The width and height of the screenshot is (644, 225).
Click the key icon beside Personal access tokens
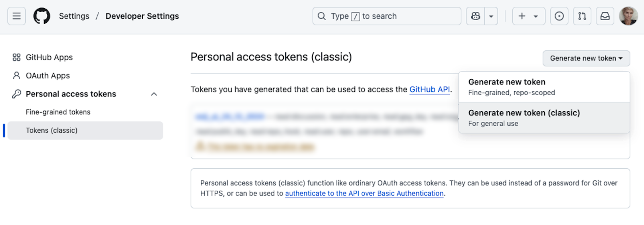[17, 94]
